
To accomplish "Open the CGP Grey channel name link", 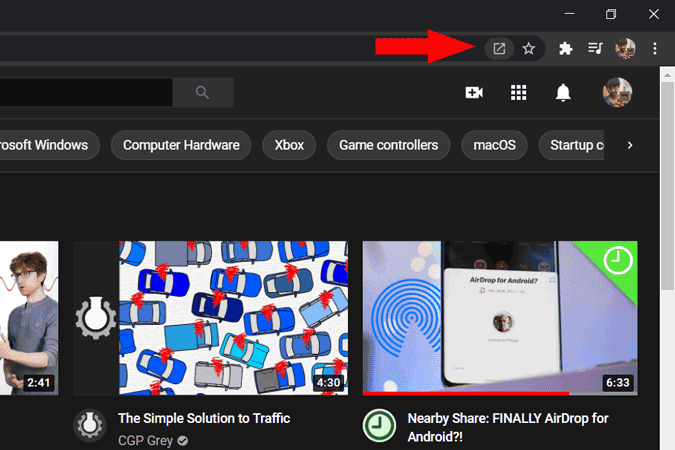I will pos(145,441).
